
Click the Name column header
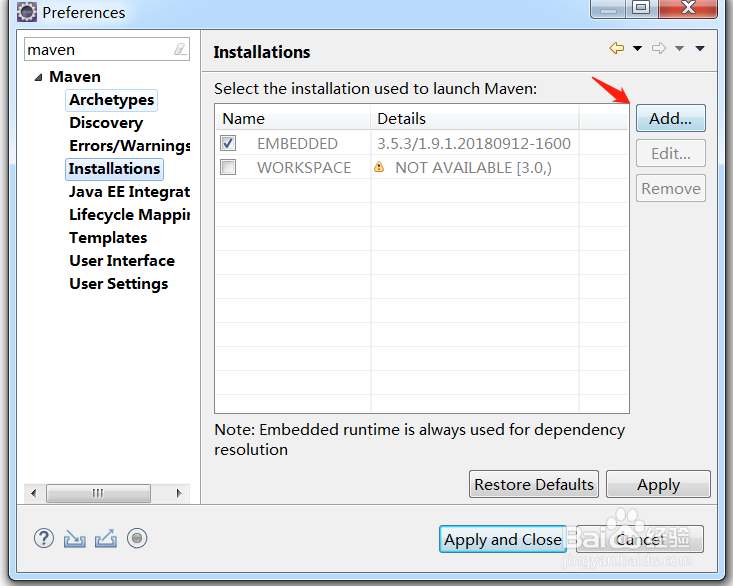(x=293, y=118)
